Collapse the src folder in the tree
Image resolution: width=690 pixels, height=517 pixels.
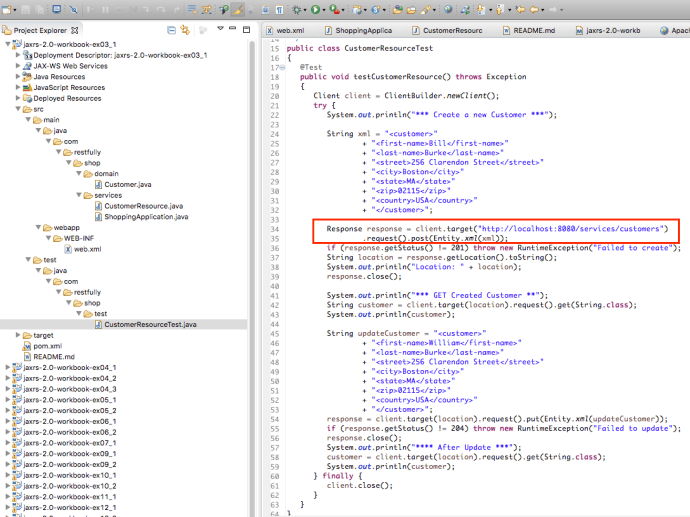(18, 109)
